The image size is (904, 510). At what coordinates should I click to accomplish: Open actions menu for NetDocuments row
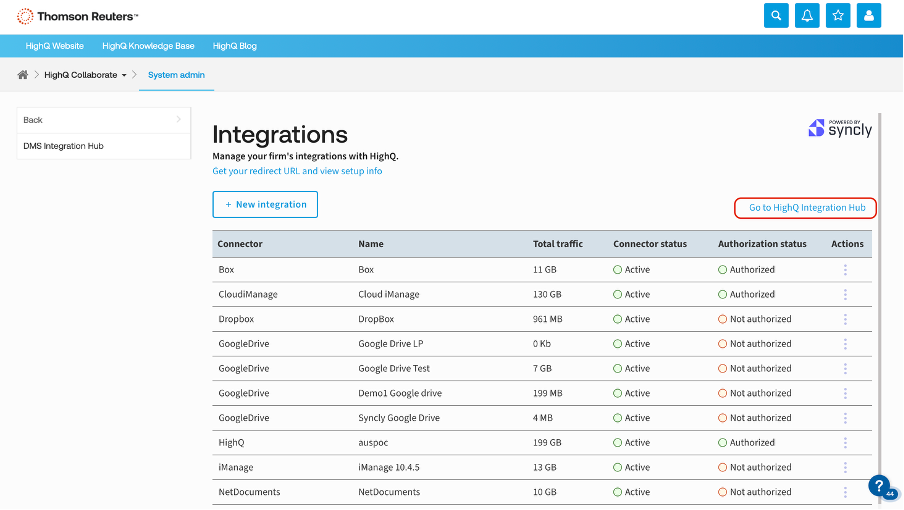click(845, 493)
